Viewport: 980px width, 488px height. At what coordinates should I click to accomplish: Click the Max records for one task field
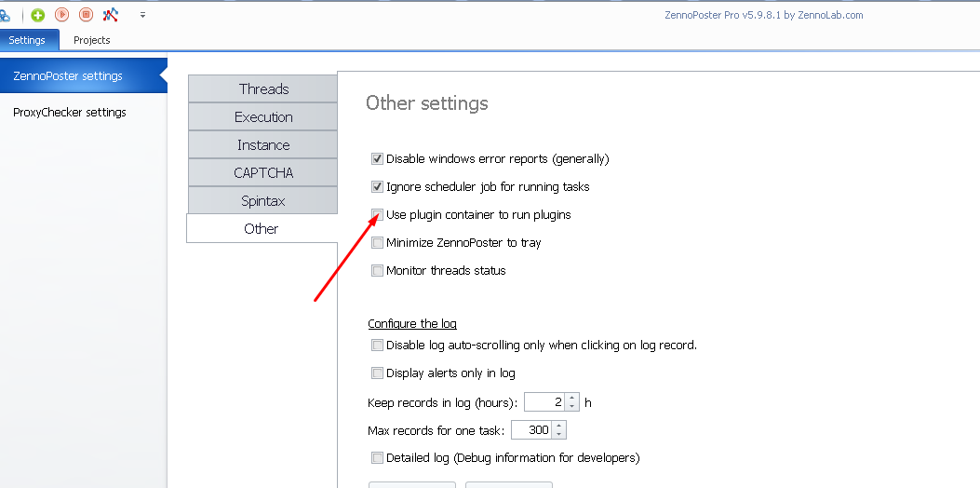coord(531,430)
